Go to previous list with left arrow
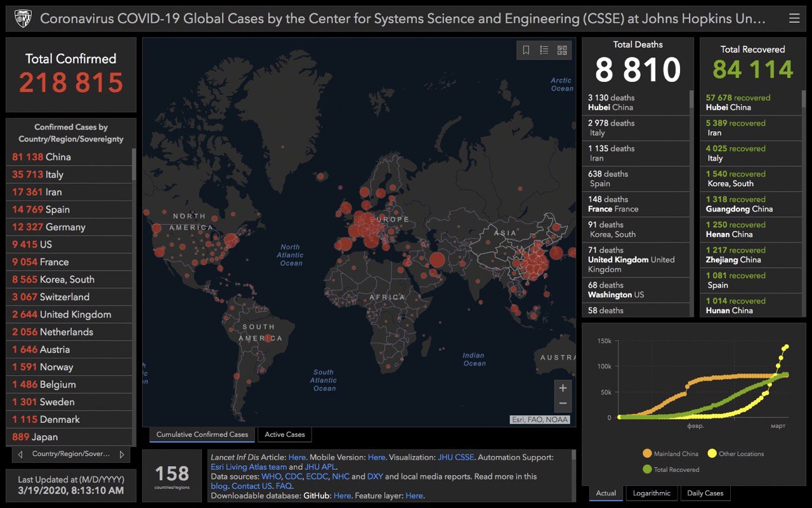The image size is (812, 508). pos(20,454)
